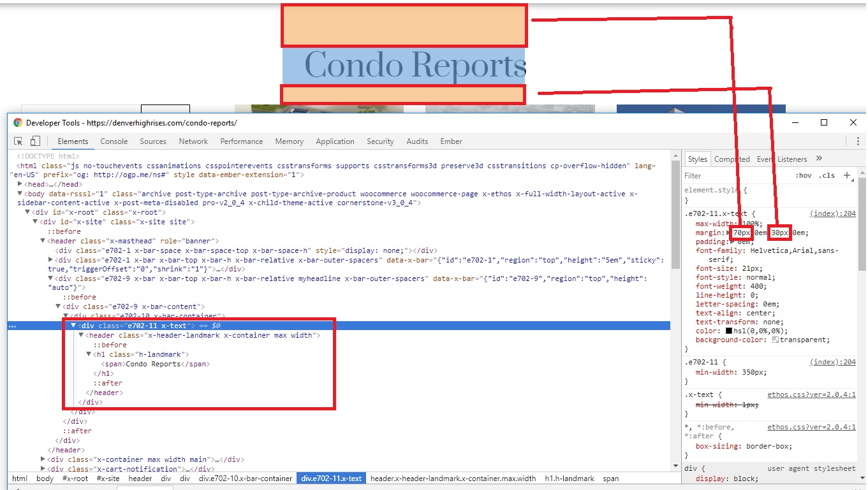Show more Styles pane tabs via double chevron

pyautogui.click(x=819, y=159)
